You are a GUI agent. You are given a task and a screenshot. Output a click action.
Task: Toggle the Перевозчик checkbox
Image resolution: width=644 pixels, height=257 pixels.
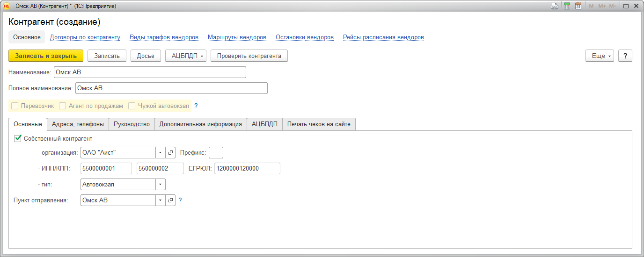(15, 106)
